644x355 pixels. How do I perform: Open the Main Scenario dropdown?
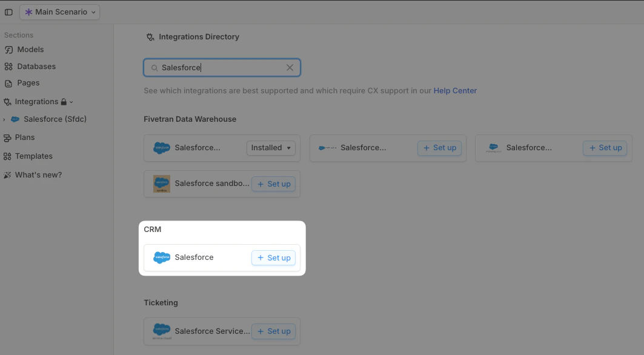[59, 12]
